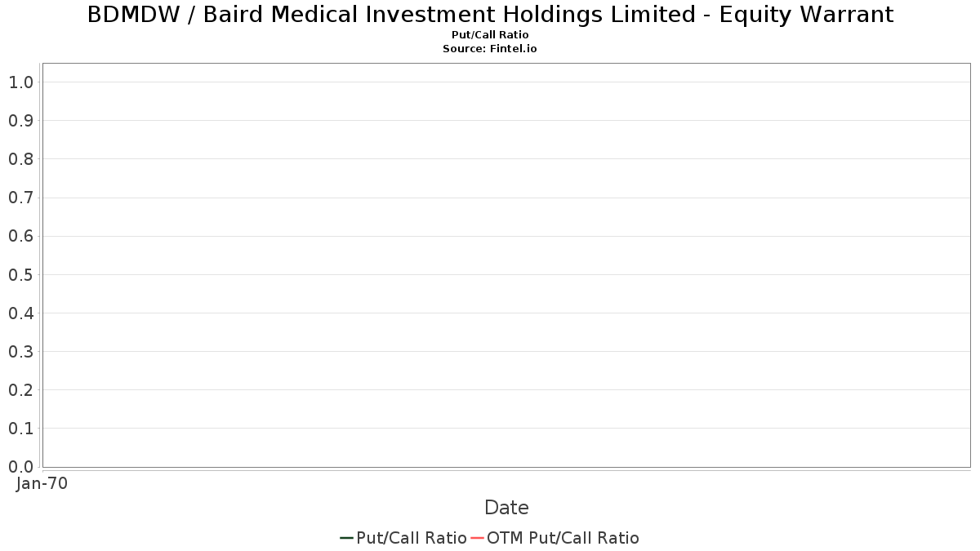The width and height of the screenshot is (980, 551).
Task: Click the chart title BDMDW Baird Medical
Action: [490, 14]
